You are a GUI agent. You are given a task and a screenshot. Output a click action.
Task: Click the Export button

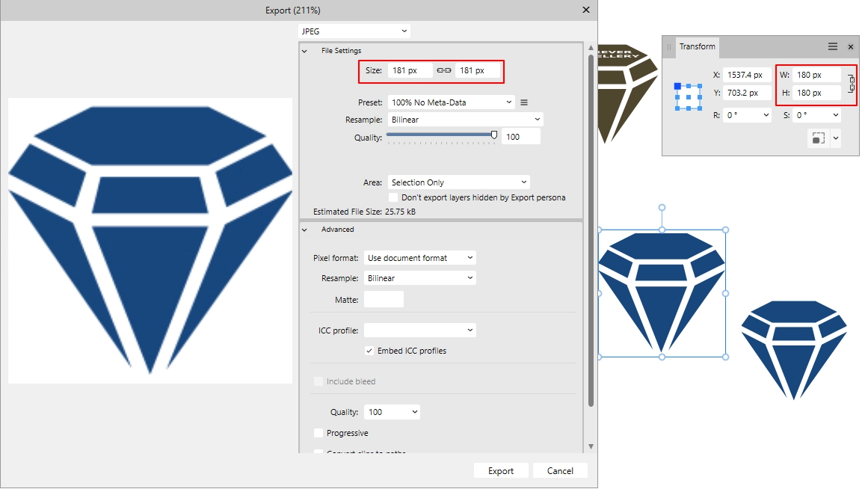501,471
